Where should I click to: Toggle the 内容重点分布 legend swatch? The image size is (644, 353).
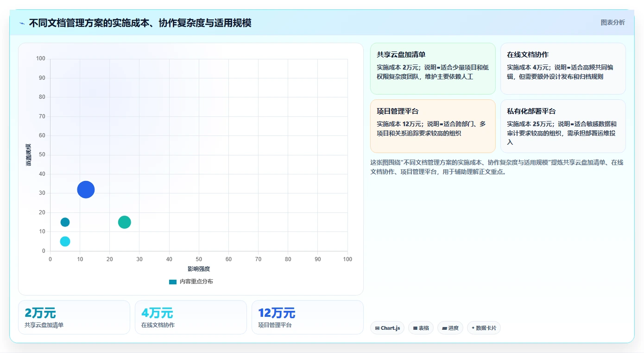[x=173, y=282]
